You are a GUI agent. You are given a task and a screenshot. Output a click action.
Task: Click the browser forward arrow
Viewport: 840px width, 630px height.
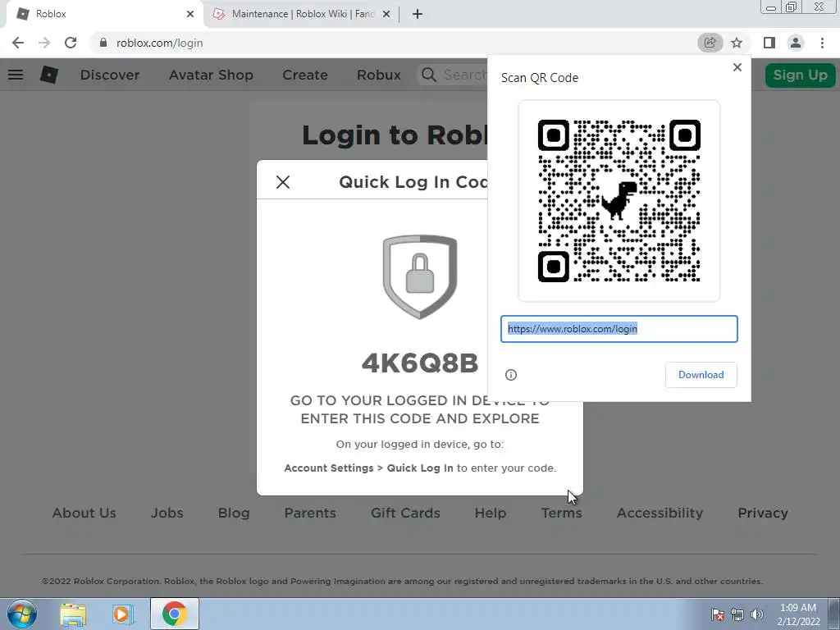coord(44,43)
